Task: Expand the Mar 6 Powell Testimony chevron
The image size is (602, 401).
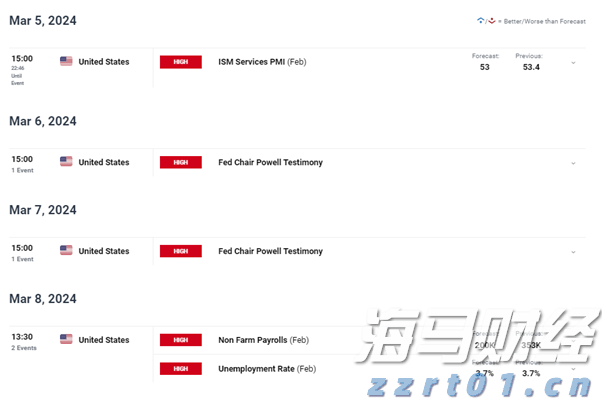Action: coord(573,163)
